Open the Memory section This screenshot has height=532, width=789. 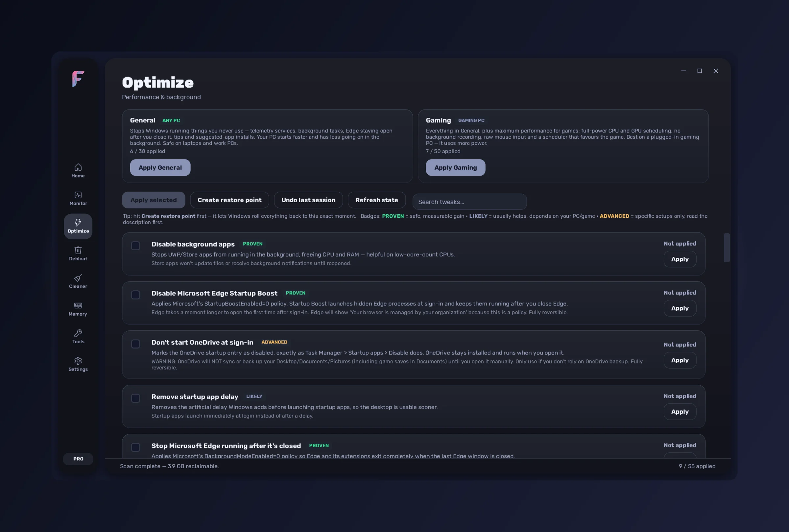pos(78,309)
